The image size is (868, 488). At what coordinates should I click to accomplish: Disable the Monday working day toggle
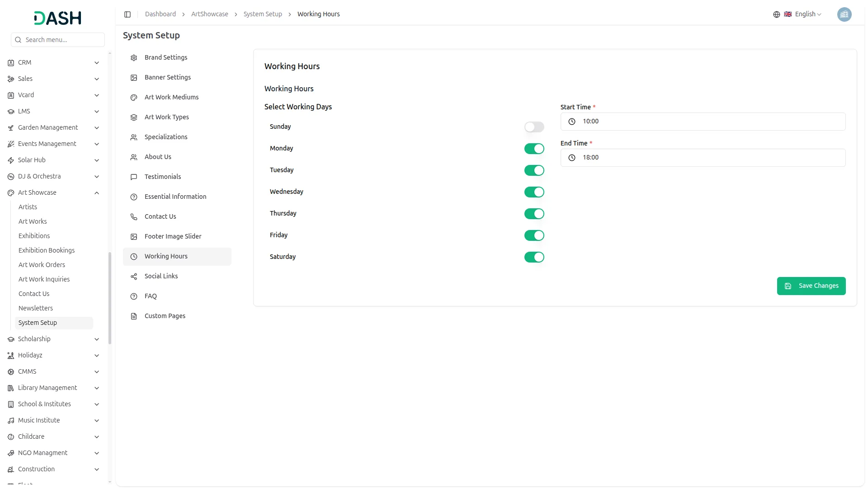pyautogui.click(x=534, y=149)
